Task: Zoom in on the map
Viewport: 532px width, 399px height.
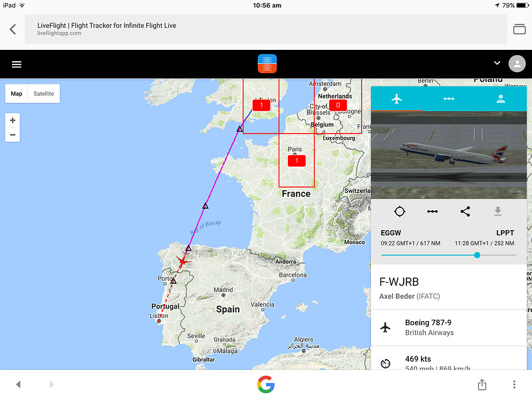Action: pyautogui.click(x=13, y=120)
